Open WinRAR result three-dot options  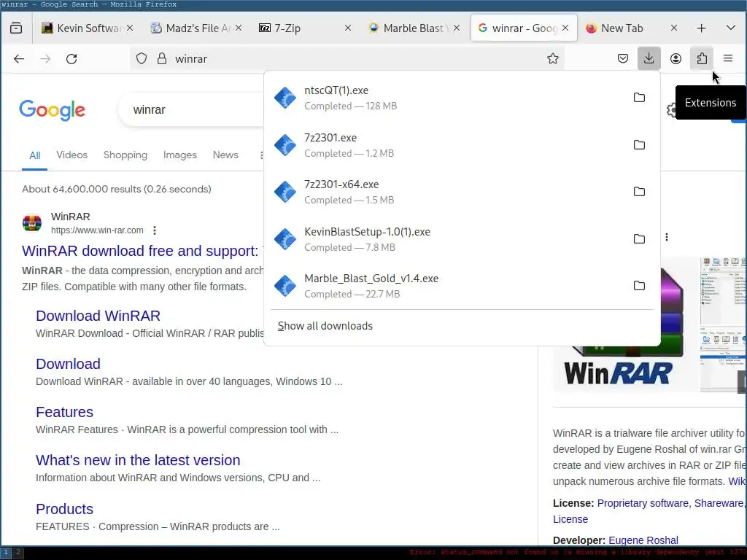coord(155,230)
